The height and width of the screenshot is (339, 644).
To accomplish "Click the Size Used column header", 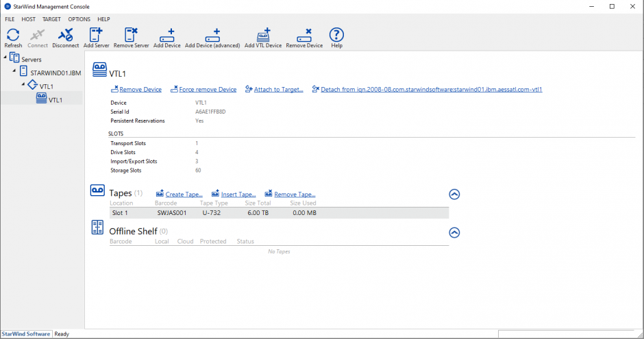I will click(x=303, y=203).
